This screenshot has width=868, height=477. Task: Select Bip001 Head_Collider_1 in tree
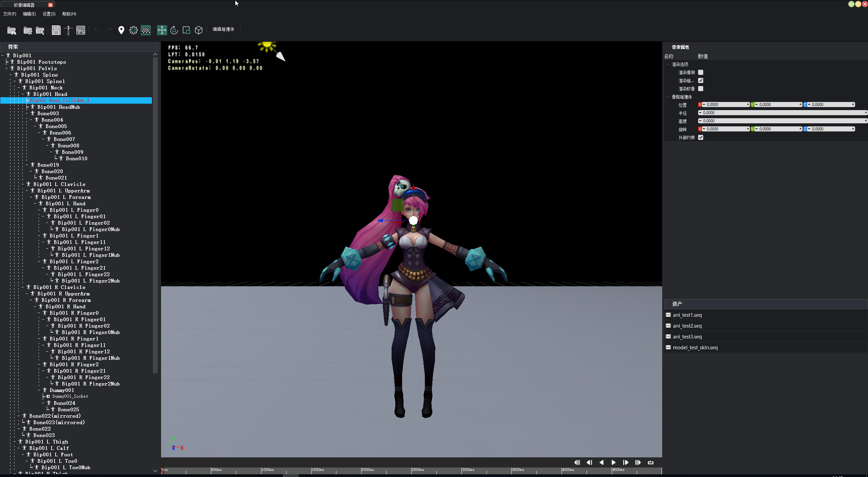coord(60,100)
